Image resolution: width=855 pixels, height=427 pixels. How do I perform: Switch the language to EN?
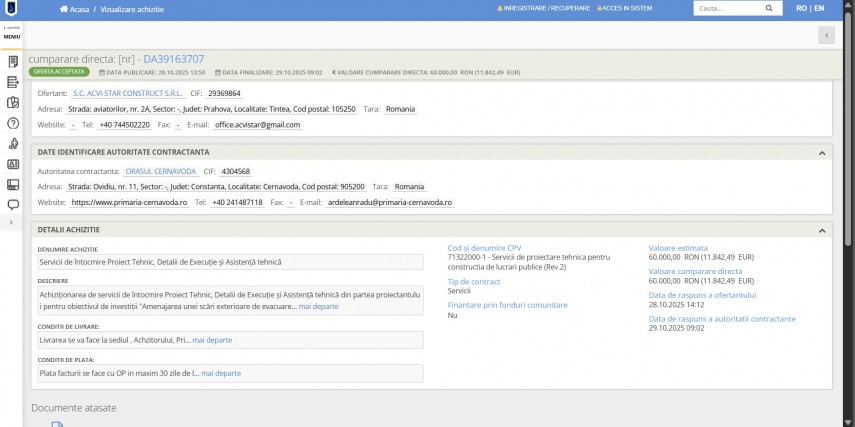(x=819, y=8)
